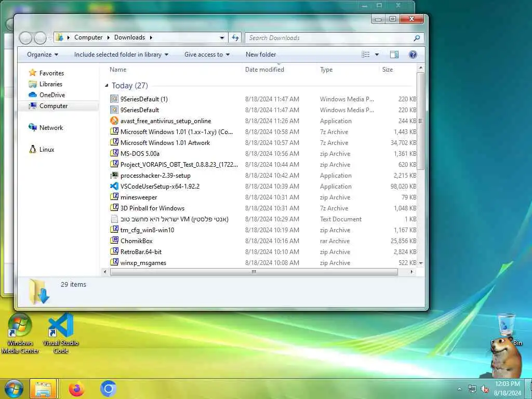The image size is (532, 399).
Task: Select the 9SeriesDefault file name
Action: (139, 110)
